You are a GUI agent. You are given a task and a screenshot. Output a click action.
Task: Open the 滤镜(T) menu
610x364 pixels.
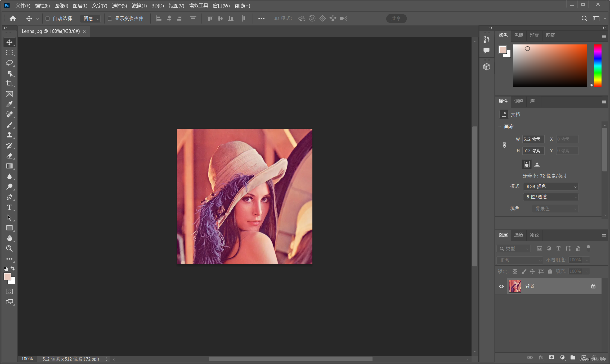pyautogui.click(x=139, y=6)
